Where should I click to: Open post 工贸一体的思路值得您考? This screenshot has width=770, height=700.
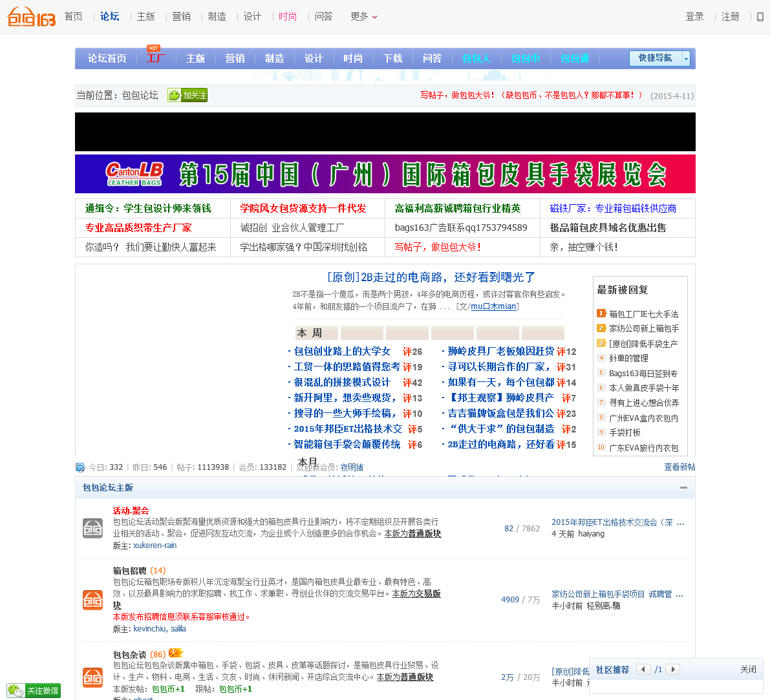pos(347,366)
